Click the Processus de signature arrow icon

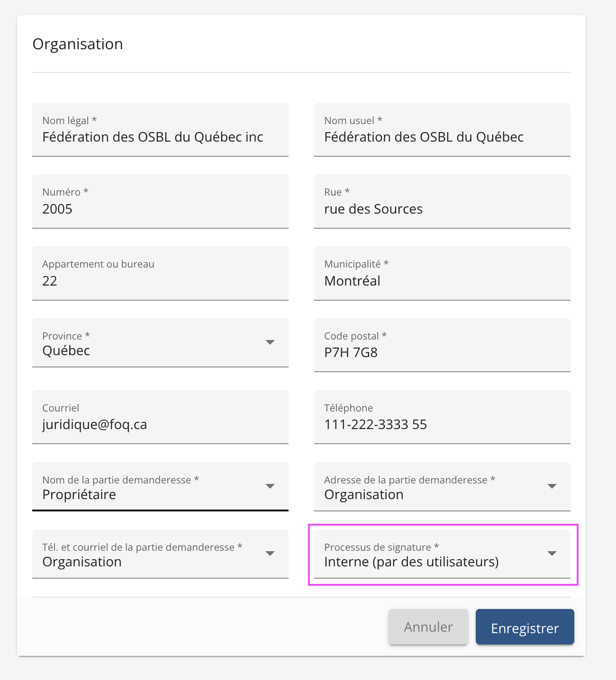point(552,554)
